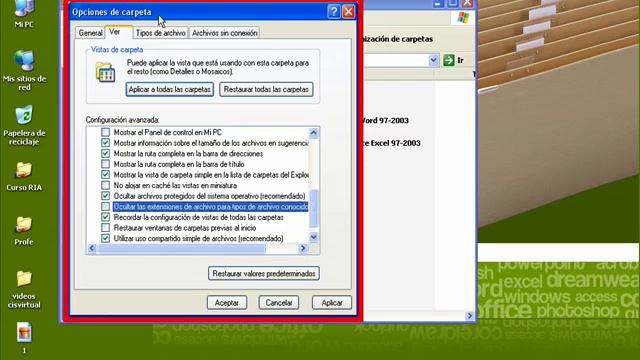Toggle Utilizar uso compartido simple de archivos
This screenshot has height=360, width=640.
[x=105, y=238]
